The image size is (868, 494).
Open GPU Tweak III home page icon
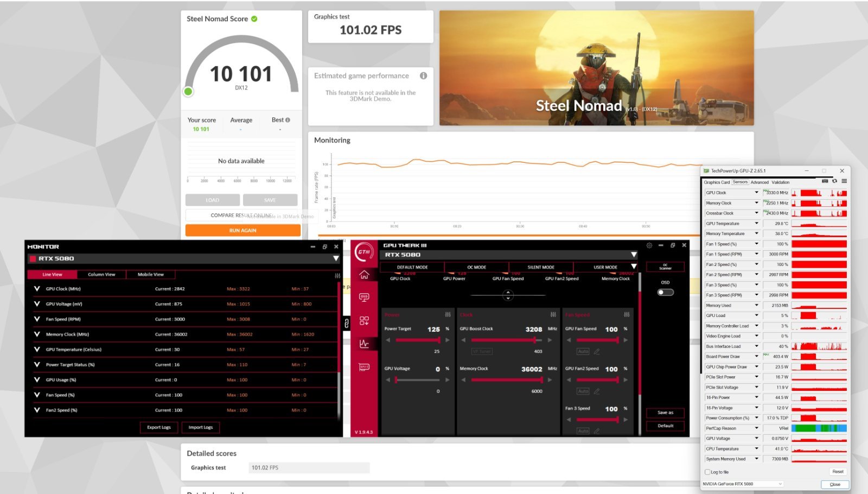tap(364, 275)
